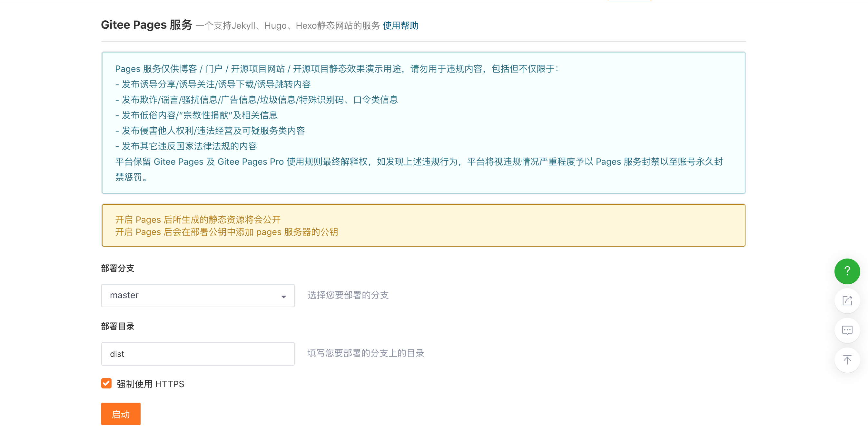The image size is (868, 441).
Task: Open the feedback chat bubble icon
Action: coord(847,330)
